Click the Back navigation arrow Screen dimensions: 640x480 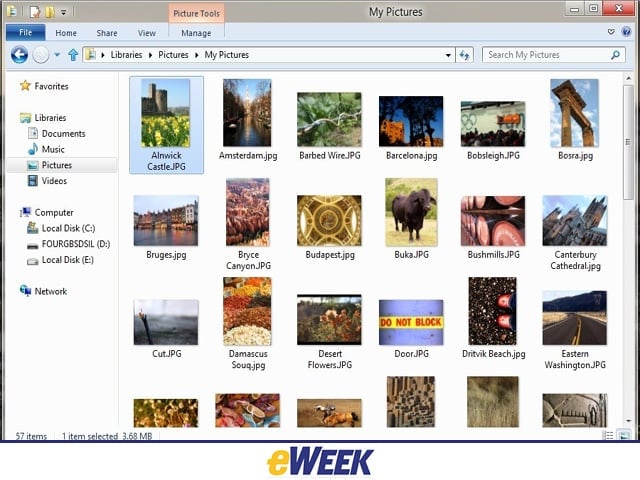click(x=19, y=55)
